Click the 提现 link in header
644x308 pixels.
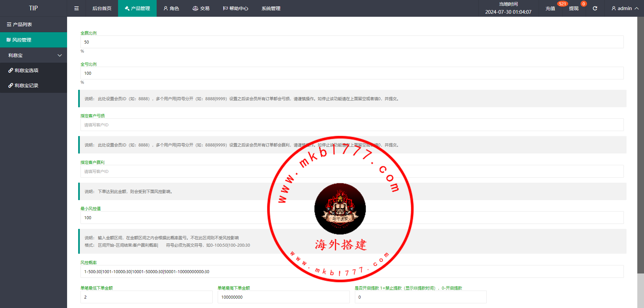point(574,8)
